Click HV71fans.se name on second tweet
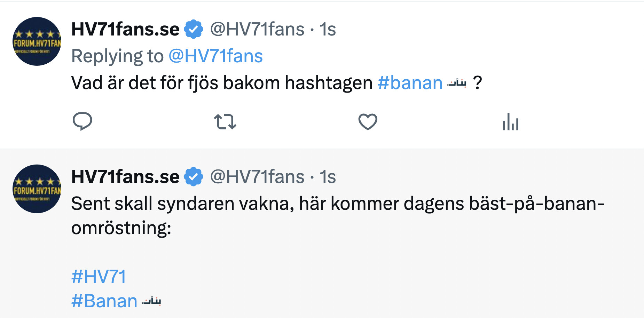This screenshot has height=318, width=644. pyautogui.click(x=125, y=177)
